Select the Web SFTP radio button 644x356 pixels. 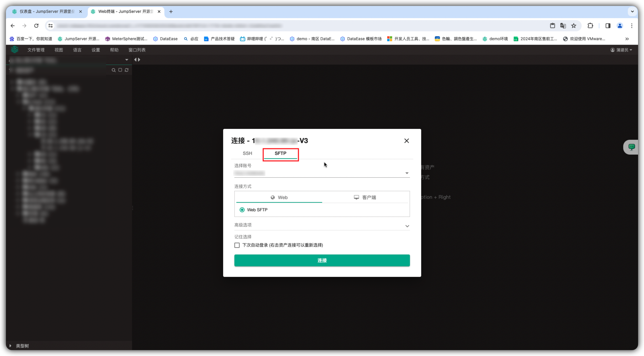coord(242,210)
